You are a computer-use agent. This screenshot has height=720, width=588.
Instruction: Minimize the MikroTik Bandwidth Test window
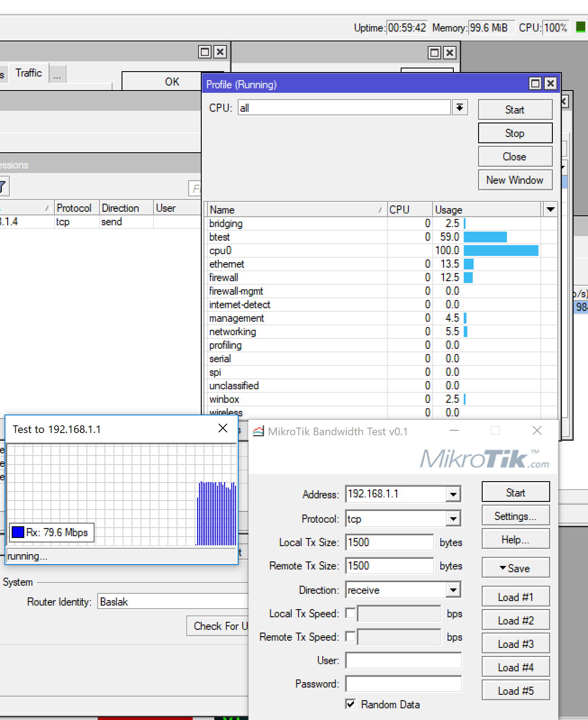coord(454,431)
